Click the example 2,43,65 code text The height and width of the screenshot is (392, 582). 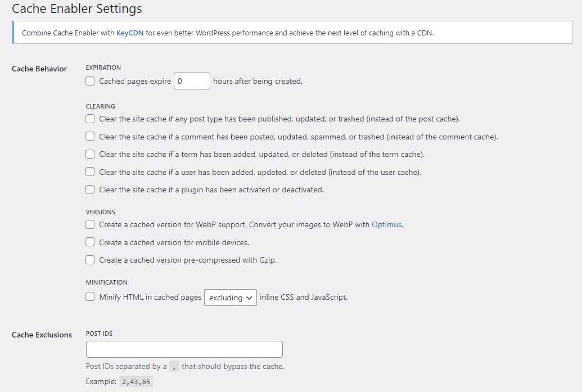point(136,382)
